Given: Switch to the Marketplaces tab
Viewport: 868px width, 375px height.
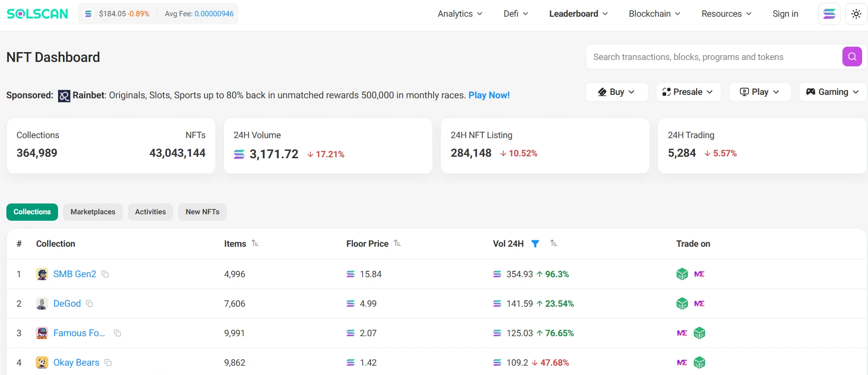Looking at the screenshot, I should pos(93,212).
